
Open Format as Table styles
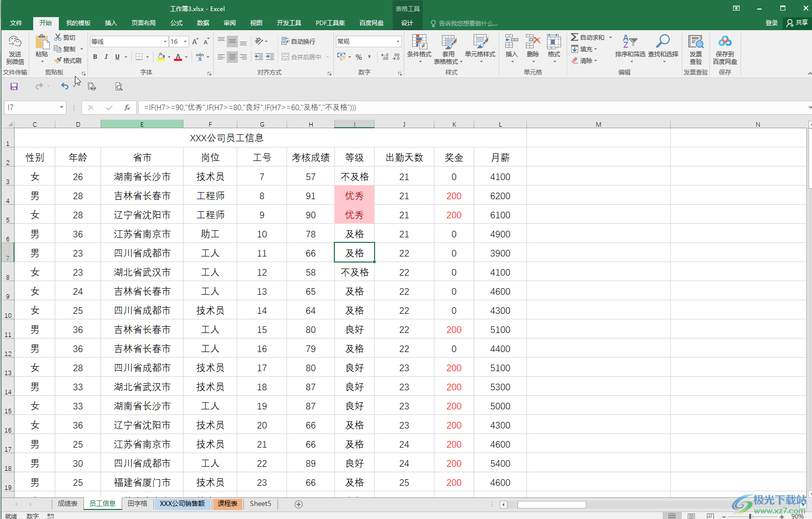coord(448,49)
